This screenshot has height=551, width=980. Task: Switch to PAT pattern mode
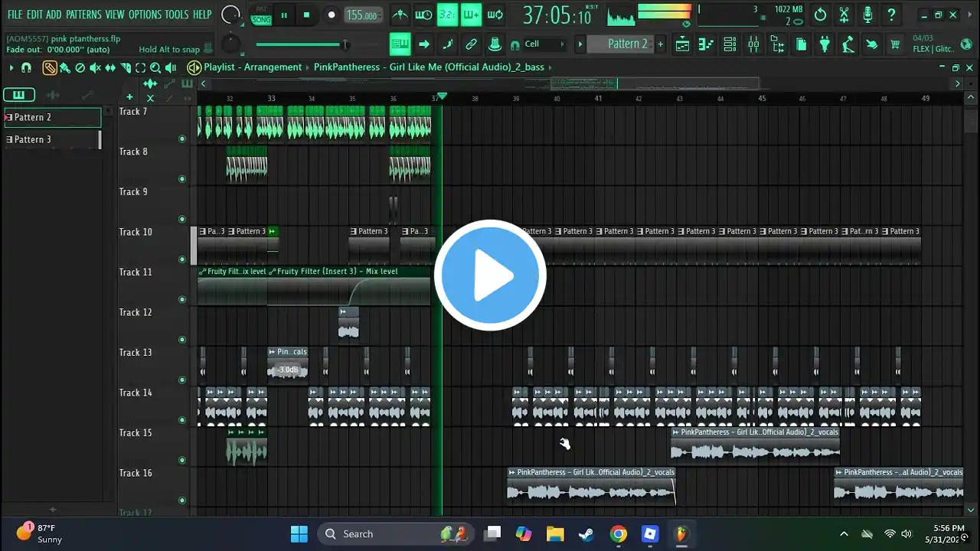point(261,9)
